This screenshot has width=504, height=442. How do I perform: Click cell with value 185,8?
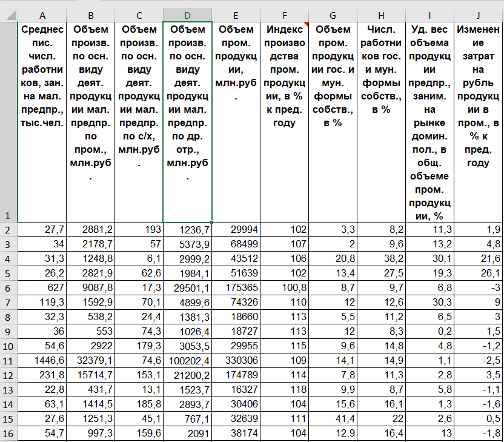click(139, 404)
